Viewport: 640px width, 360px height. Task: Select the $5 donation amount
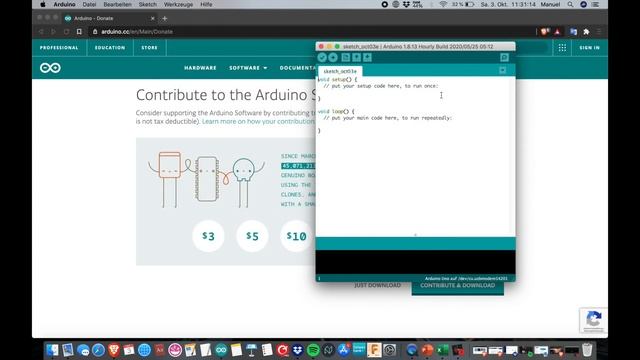pos(252,236)
